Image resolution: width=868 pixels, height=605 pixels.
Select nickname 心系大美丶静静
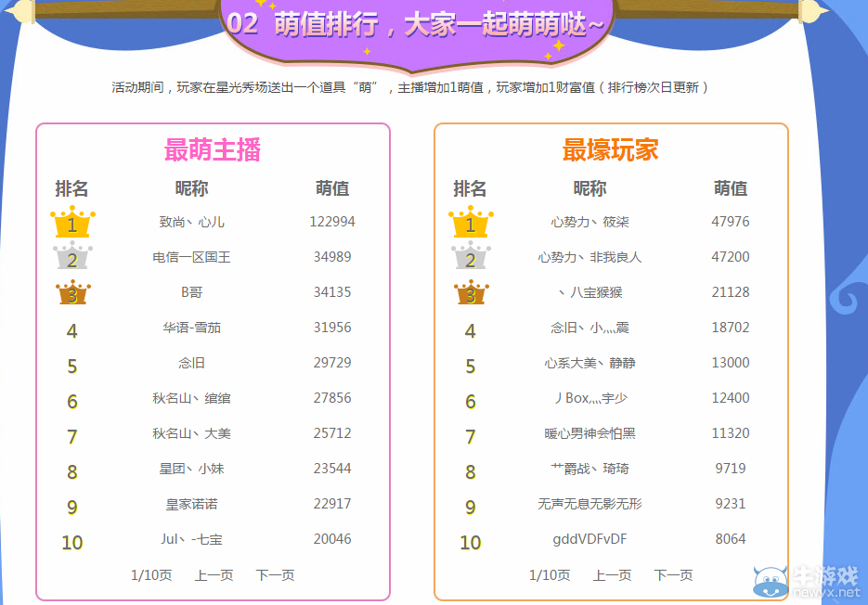pos(589,363)
